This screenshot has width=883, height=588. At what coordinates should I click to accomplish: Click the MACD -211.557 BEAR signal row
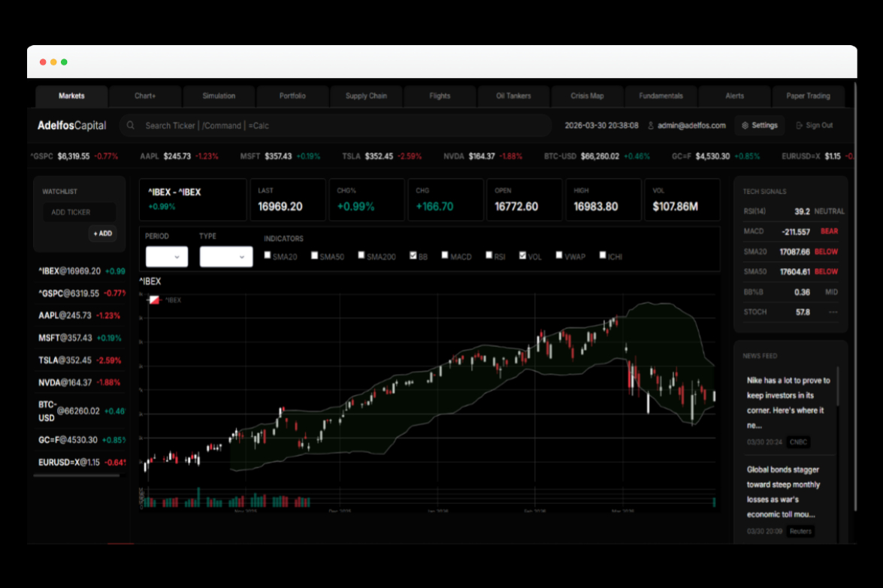pyautogui.click(x=791, y=231)
